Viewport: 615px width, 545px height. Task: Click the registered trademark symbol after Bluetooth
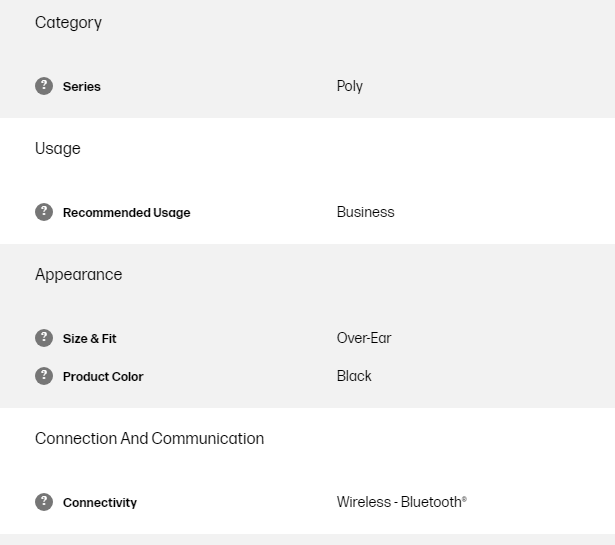(x=464, y=499)
